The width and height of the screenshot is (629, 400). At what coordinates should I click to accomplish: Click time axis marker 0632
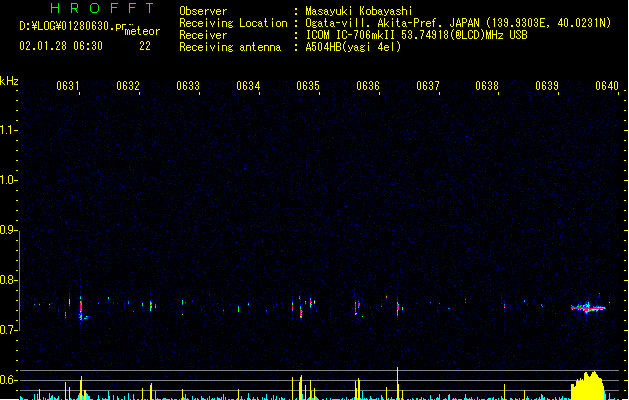tap(128, 86)
